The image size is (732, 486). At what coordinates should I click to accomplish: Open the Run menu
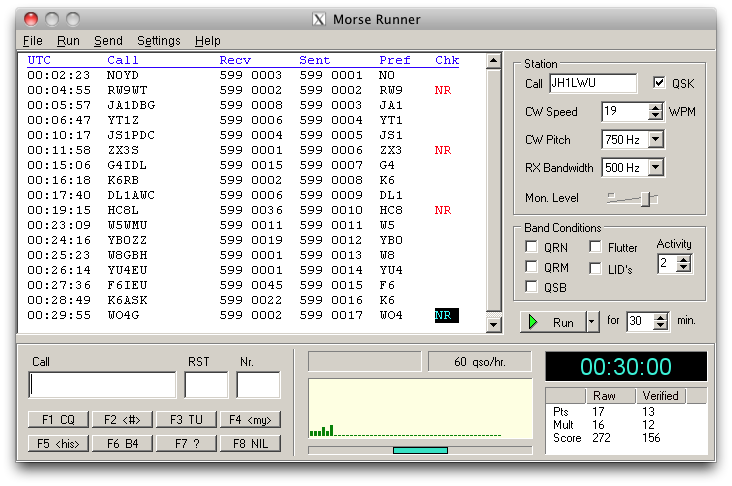[x=68, y=41]
